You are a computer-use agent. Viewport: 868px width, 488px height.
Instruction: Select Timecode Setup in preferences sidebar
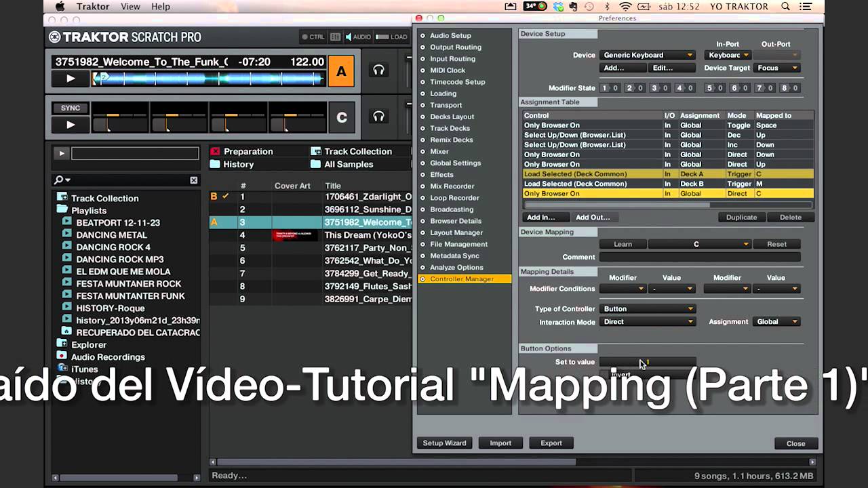457,82
